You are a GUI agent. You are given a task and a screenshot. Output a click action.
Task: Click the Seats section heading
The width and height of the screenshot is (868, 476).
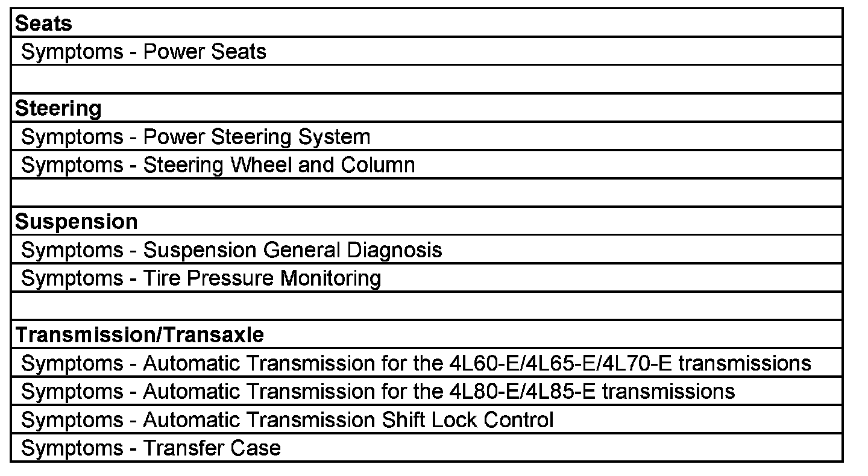pos(43,23)
